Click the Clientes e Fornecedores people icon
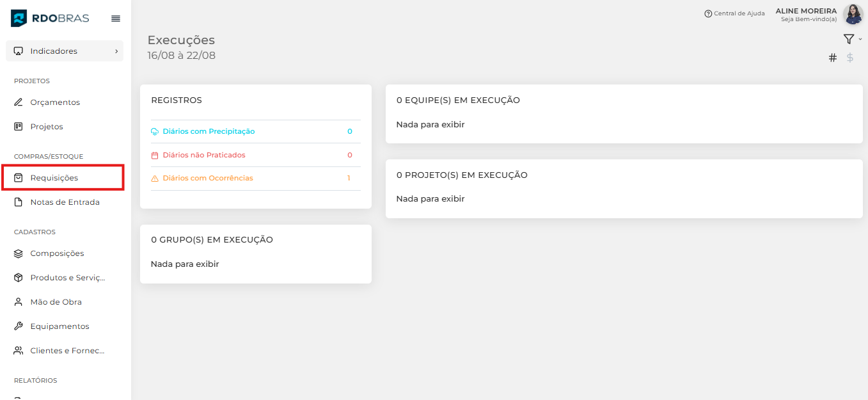Image resolution: width=868 pixels, height=400 pixels. point(19,351)
